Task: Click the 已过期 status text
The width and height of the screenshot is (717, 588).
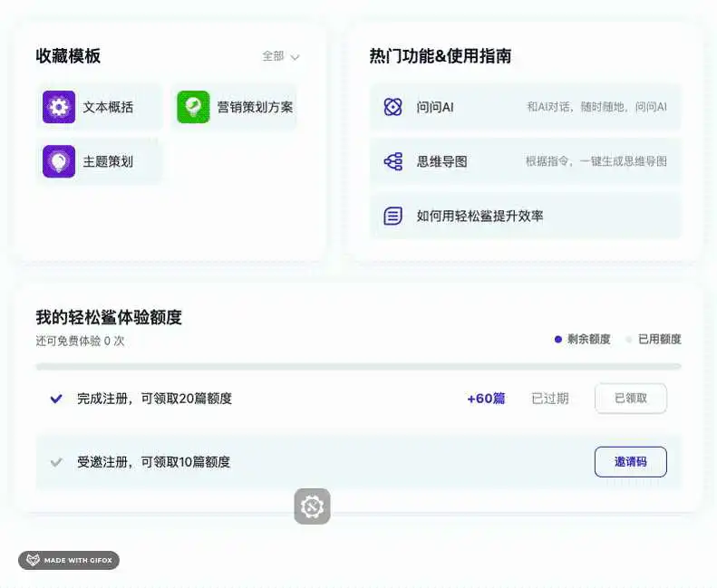Action: [x=550, y=399]
